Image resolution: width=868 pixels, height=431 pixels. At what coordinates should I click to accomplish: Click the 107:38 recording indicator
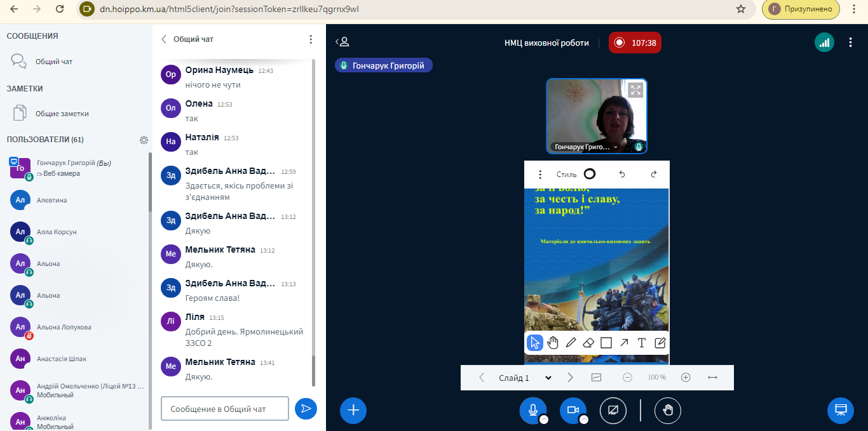pyautogui.click(x=635, y=43)
